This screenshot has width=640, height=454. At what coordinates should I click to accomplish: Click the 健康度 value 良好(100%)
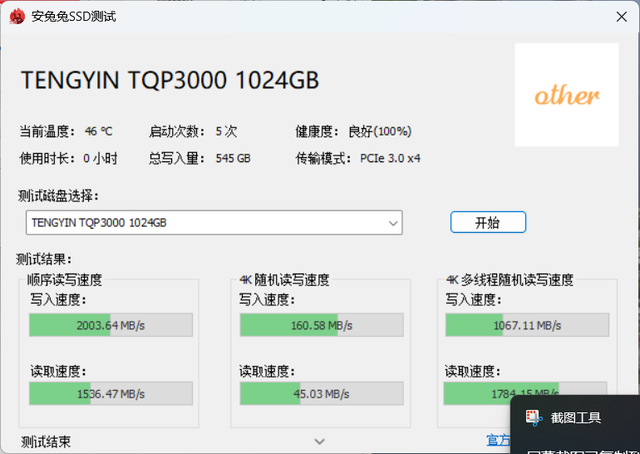[x=380, y=131]
